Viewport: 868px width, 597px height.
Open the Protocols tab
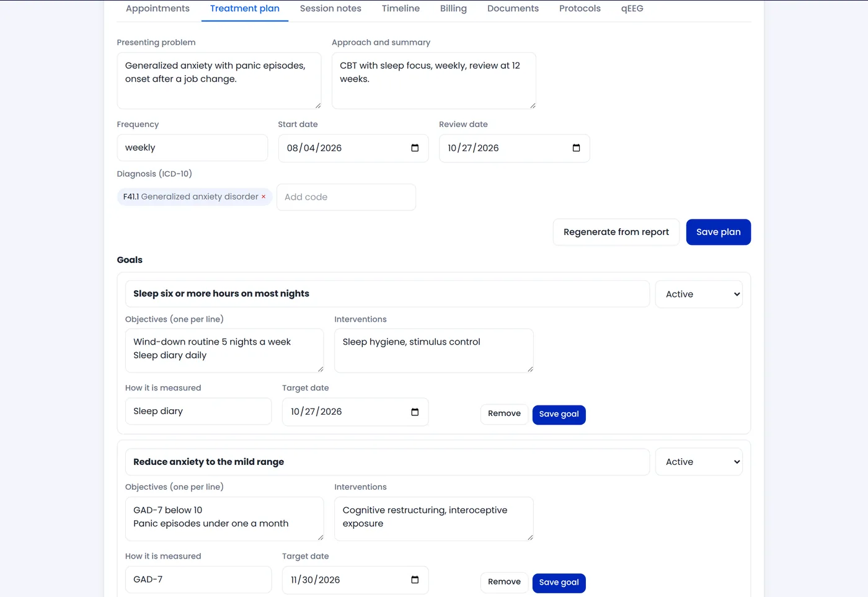tap(580, 9)
